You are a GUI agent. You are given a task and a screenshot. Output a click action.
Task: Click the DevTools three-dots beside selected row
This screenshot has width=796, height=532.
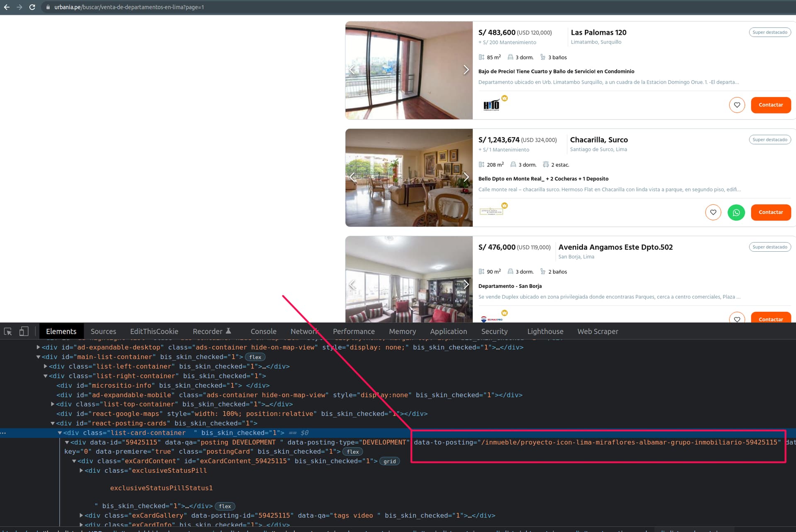(3, 433)
